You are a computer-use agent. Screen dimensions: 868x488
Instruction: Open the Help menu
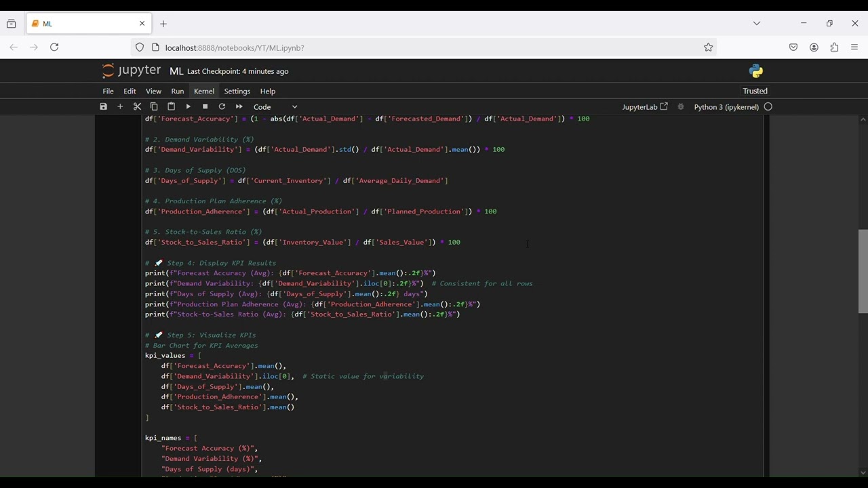(268, 91)
